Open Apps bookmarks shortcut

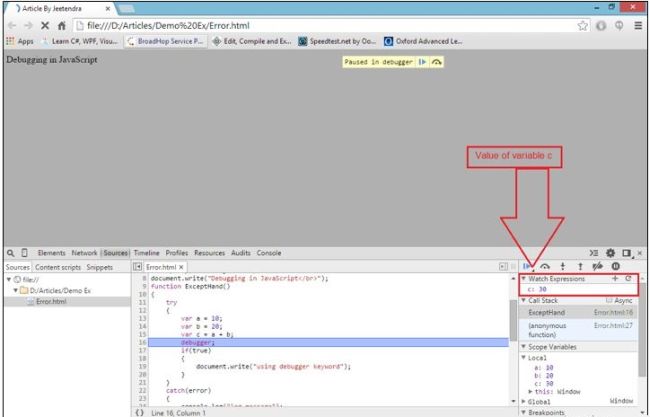19,41
